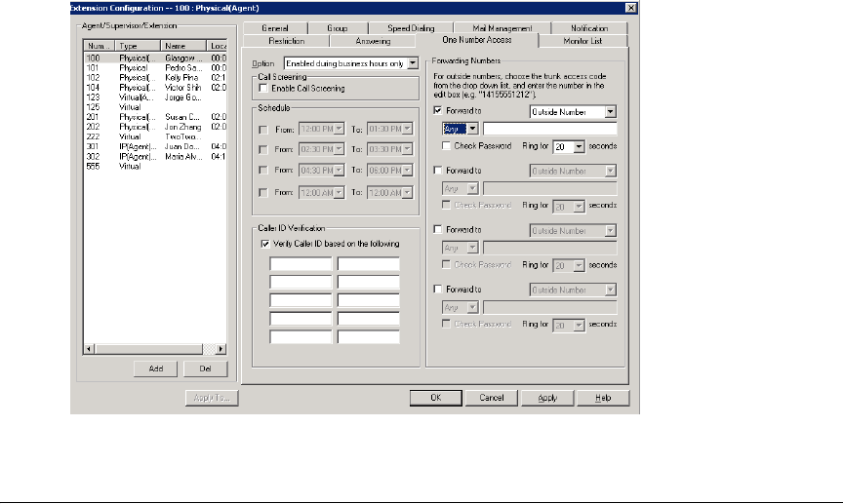Viewport: 843px width, 504px height.
Task: Open the first Ring for seconds dropdown
Action: tap(580, 145)
